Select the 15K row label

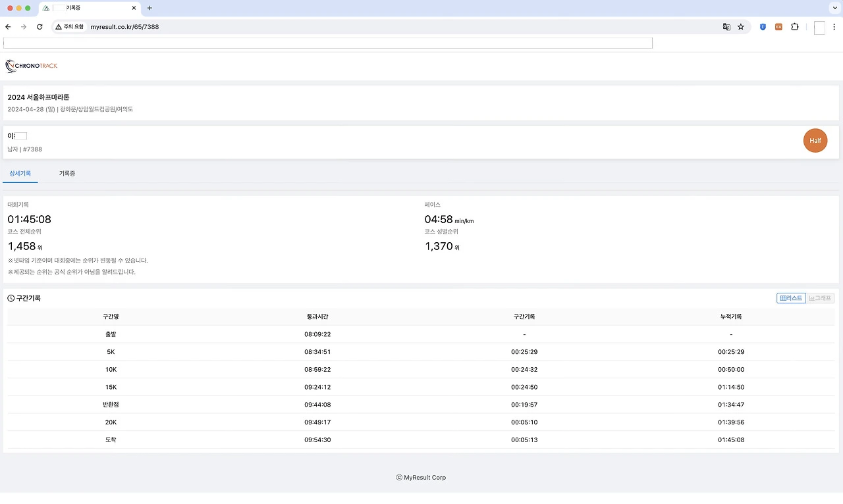111,387
